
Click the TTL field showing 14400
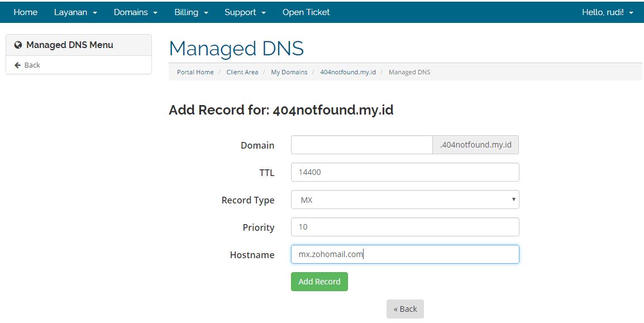click(404, 172)
